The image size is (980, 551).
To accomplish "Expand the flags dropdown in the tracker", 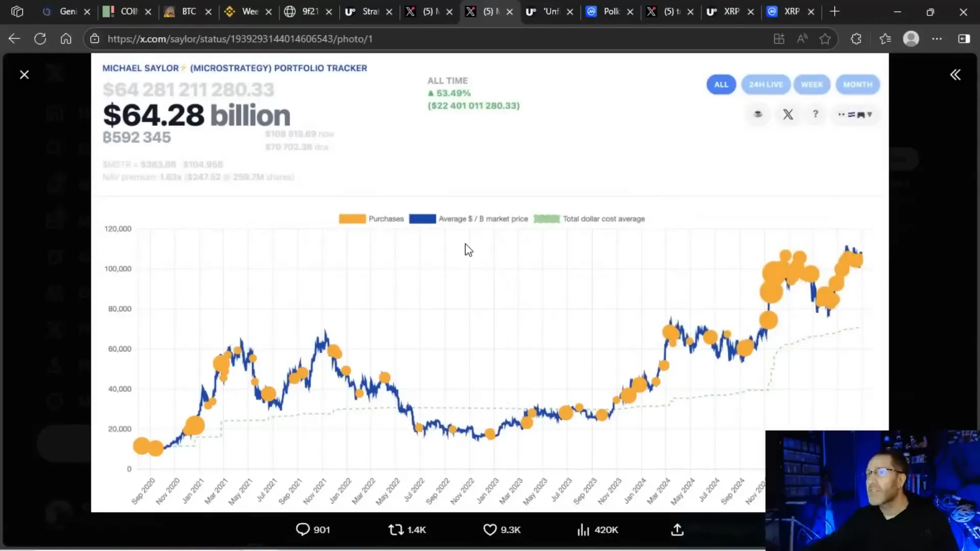I will coord(855,115).
